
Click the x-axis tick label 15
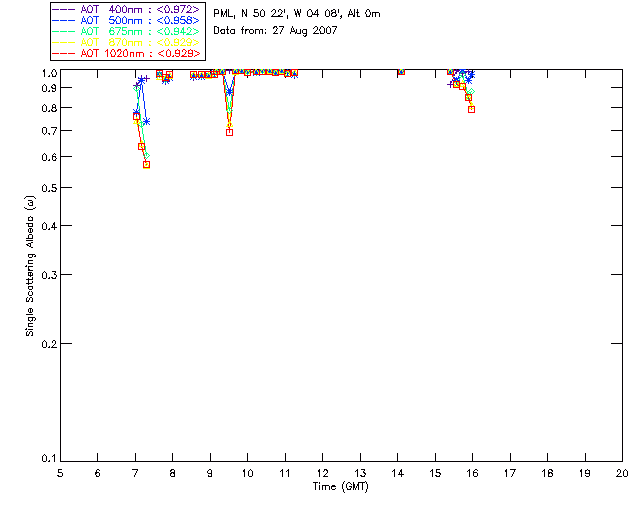click(435, 473)
